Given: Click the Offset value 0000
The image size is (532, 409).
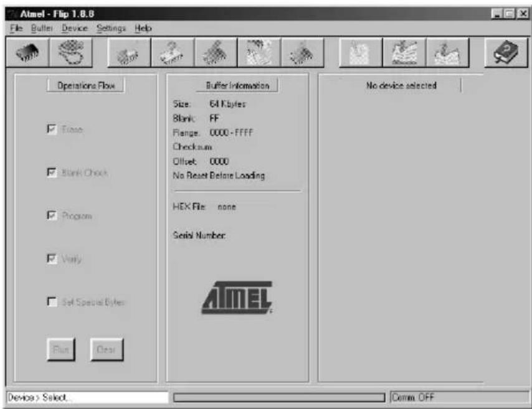Looking at the screenshot, I should pyautogui.click(x=219, y=161).
